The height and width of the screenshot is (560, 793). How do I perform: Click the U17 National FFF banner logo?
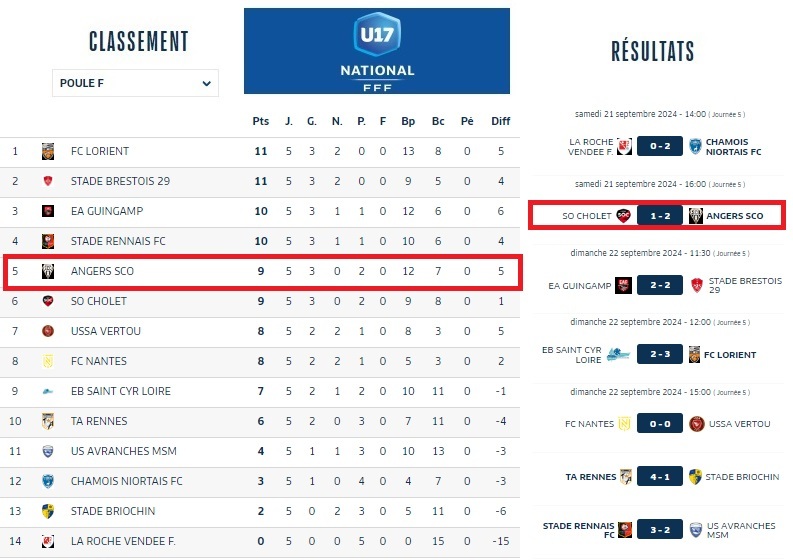(x=377, y=51)
